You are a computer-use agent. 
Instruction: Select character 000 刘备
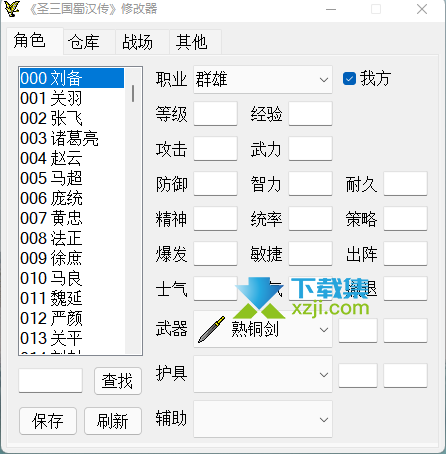tap(72, 78)
